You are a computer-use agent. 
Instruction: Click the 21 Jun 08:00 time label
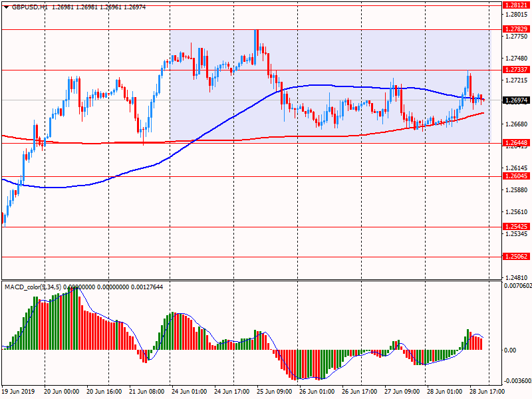click(146, 391)
